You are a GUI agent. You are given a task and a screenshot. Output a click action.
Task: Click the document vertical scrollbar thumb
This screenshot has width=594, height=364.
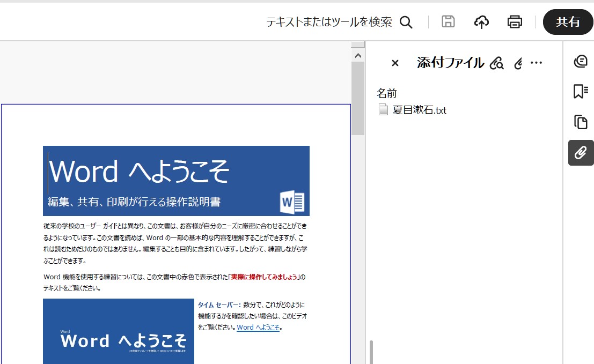(x=358, y=99)
